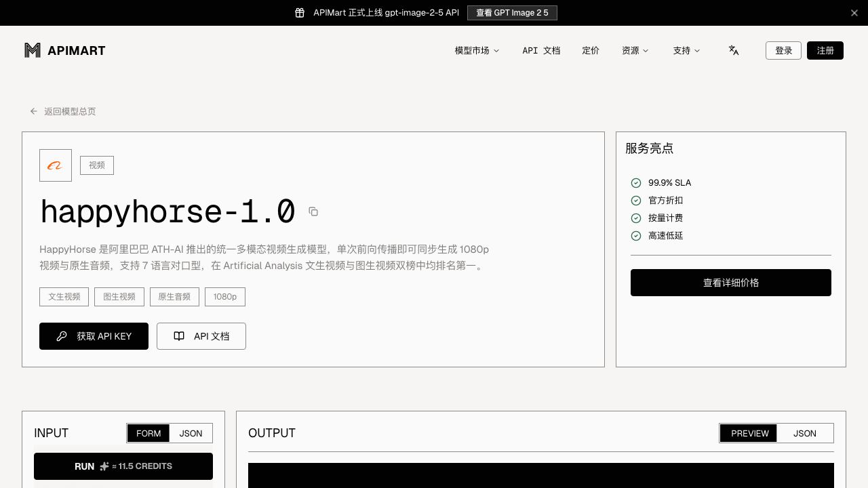Select the 1080p tag
868x488 pixels.
tap(225, 297)
